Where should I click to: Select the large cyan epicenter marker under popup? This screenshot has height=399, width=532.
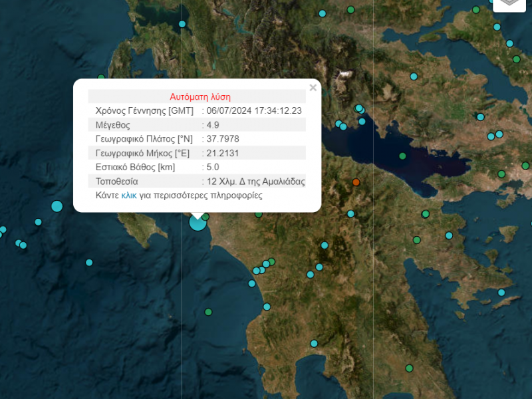198,222
